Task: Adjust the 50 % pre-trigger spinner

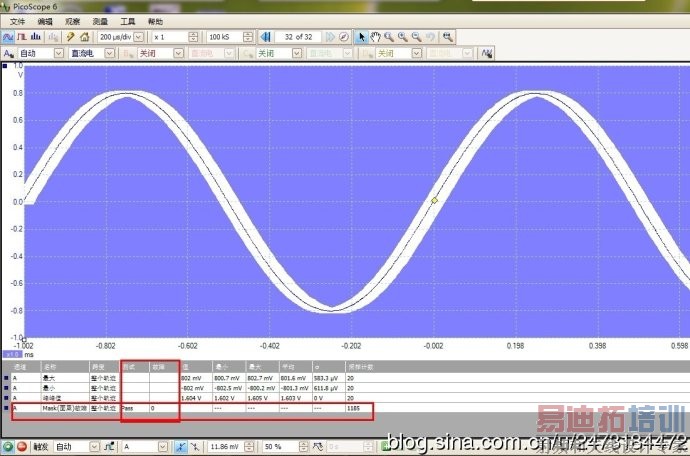Action: pyautogui.click(x=304, y=447)
